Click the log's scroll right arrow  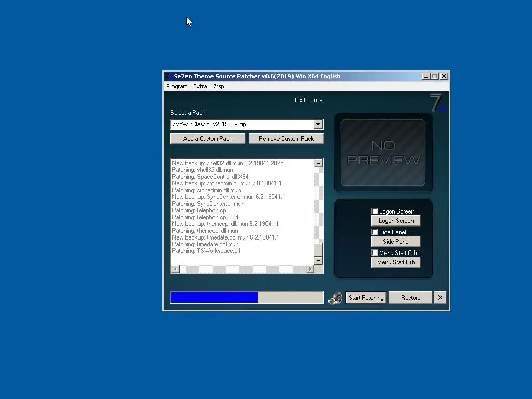pyautogui.click(x=310, y=269)
